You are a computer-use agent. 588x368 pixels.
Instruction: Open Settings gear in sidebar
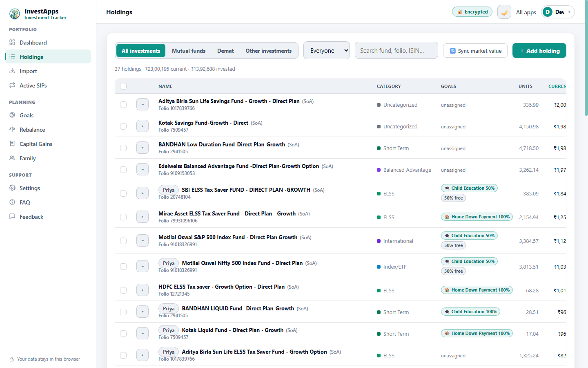pos(12,188)
